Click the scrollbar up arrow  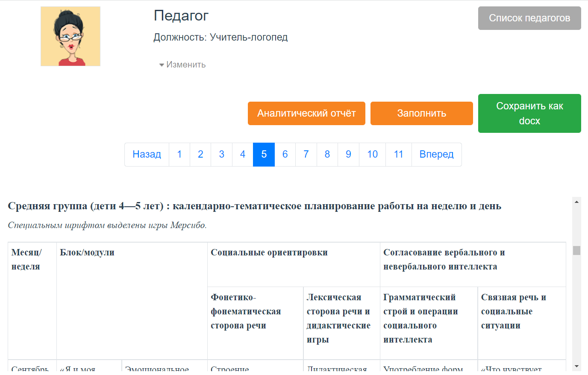coord(576,202)
